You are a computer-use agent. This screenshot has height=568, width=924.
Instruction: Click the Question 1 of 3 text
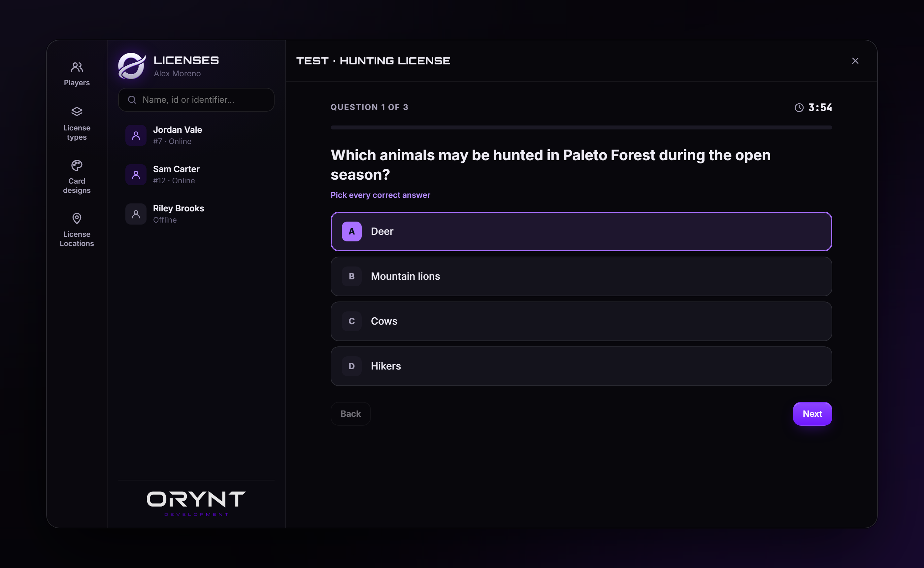[369, 107]
